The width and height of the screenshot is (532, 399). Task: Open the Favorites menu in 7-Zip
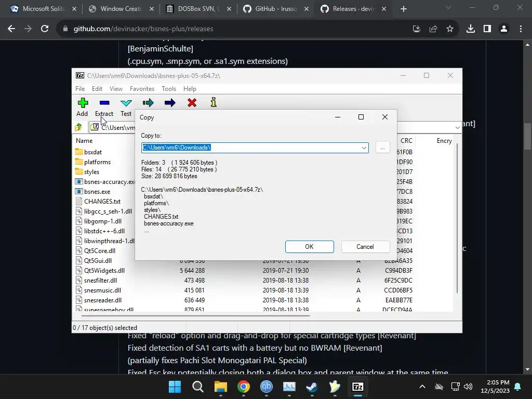coord(142,88)
